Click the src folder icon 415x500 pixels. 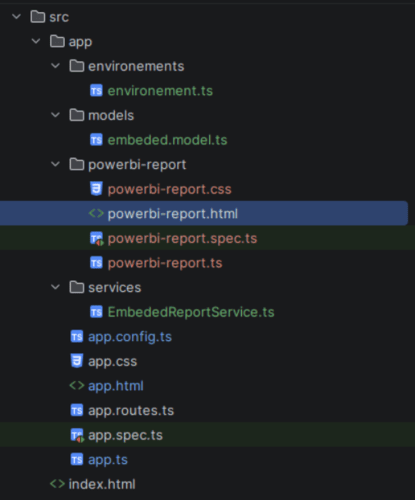pos(38,16)
